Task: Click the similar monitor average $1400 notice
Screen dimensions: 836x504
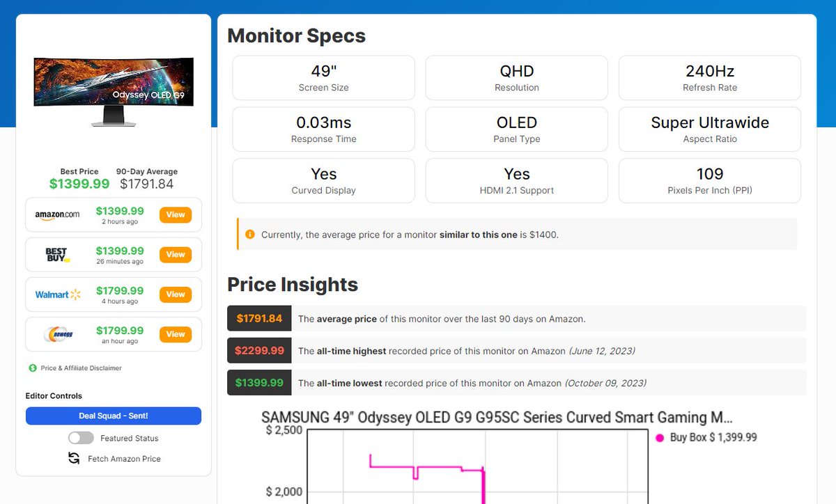Action: pyautogui.click(x=517, y=234)
